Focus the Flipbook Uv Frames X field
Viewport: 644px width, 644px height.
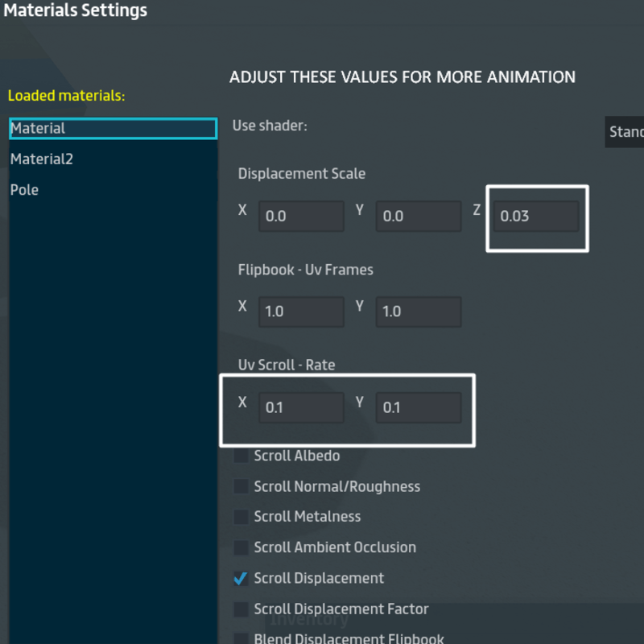tap(301, 312)
